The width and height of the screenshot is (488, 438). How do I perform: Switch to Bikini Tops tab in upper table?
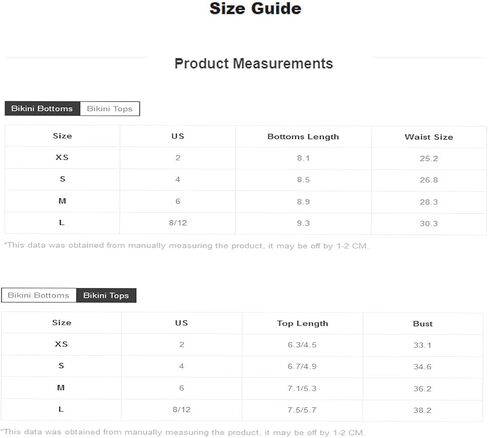click(110, 109)
